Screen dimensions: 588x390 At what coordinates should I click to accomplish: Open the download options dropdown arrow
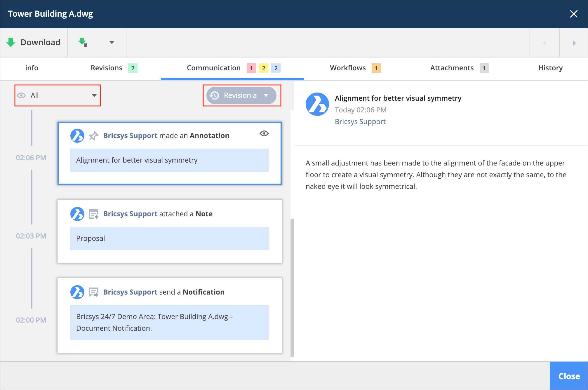tap(112, 43)
